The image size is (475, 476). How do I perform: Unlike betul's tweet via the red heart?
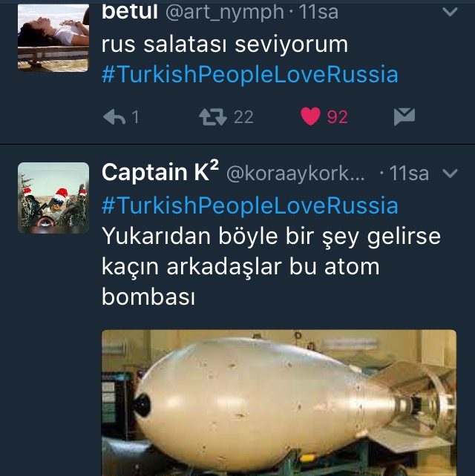point(310,116)
